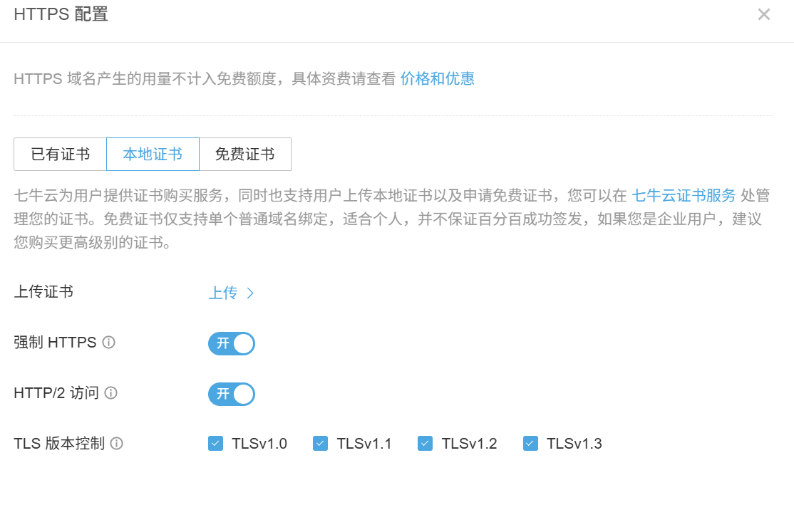The width and height of the screenshot is (794, 532).
Task: Deselect the TLSv1.2 checkbox
Action: coord(425,444)
